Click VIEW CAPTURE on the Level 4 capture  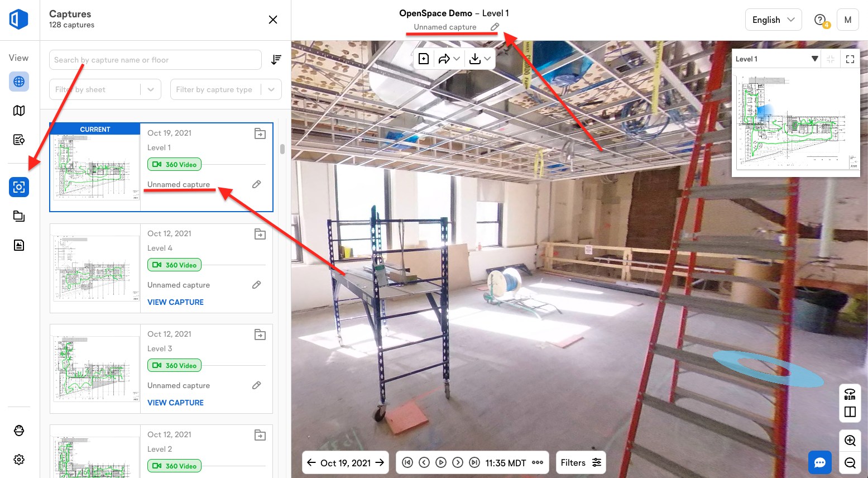[175, 302]
